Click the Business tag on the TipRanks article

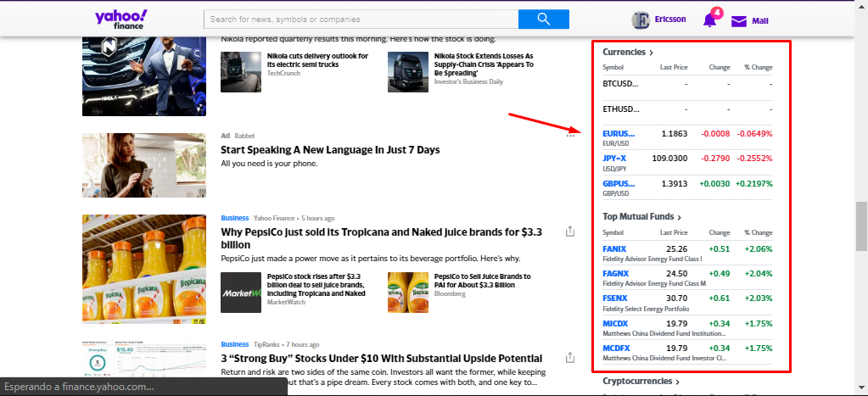pos(235,344)
